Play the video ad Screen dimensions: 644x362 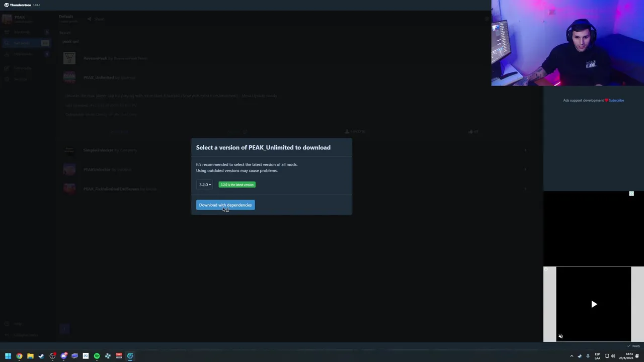594,304
